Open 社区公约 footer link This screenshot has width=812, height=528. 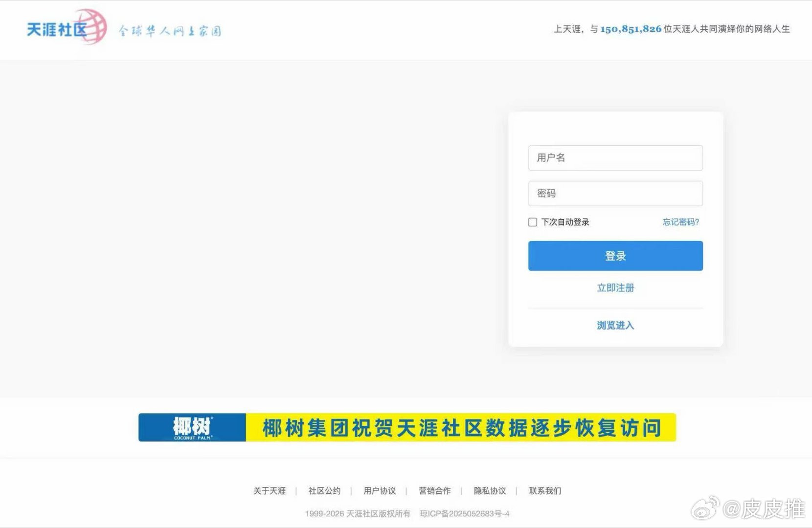tap(324, 490)
